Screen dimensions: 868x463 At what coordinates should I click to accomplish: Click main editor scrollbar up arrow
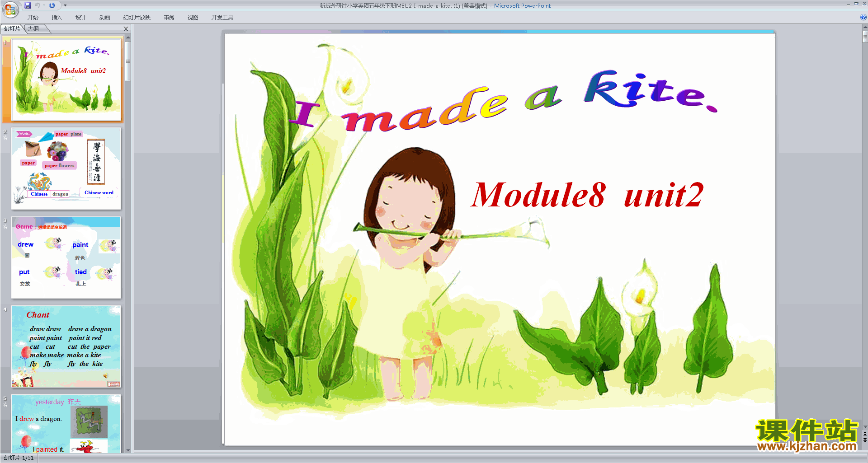[865, 27]
